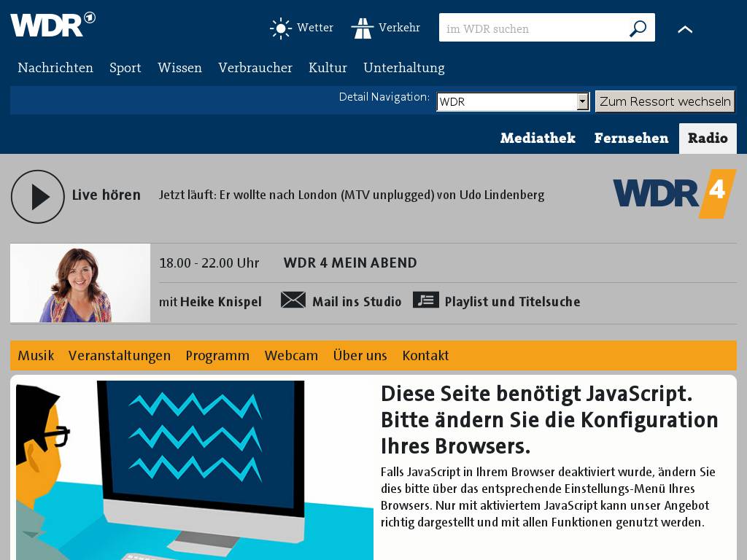Open the Webcam link in orange bar

pyautogui.click(x=291, y=356)
